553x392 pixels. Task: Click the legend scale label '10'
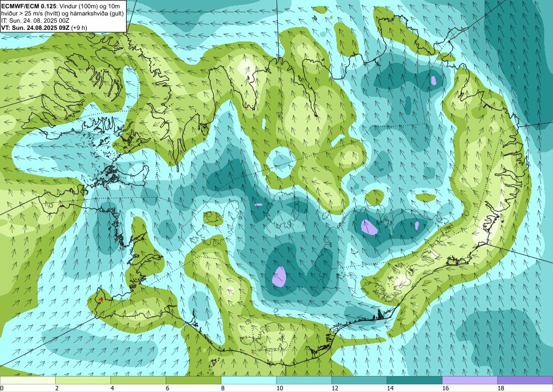279,388
